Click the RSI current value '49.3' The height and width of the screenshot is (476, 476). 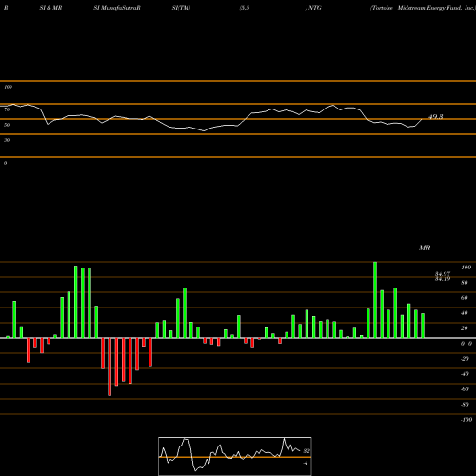[435, 117]
